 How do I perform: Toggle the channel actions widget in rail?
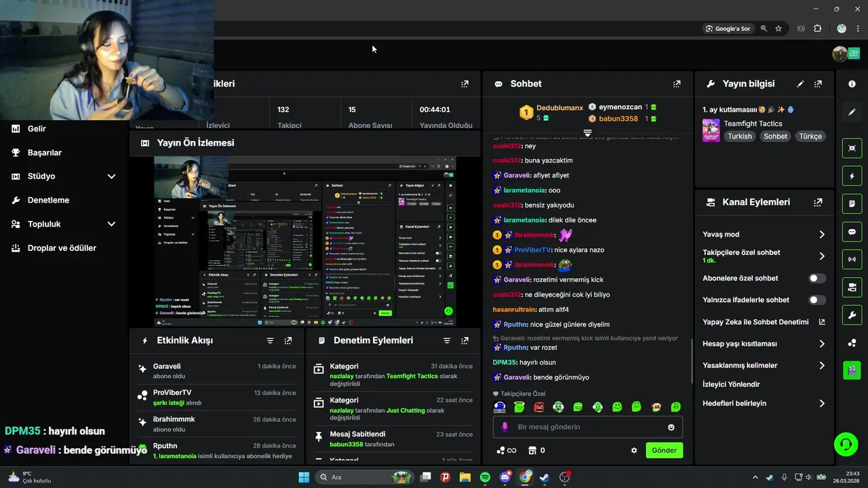tap(852, 287)
